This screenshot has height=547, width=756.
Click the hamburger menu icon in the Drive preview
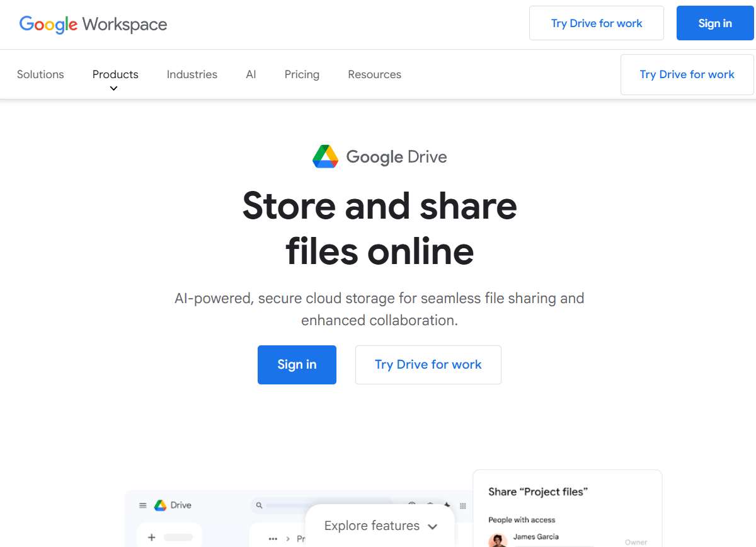(x=143, y=505)
